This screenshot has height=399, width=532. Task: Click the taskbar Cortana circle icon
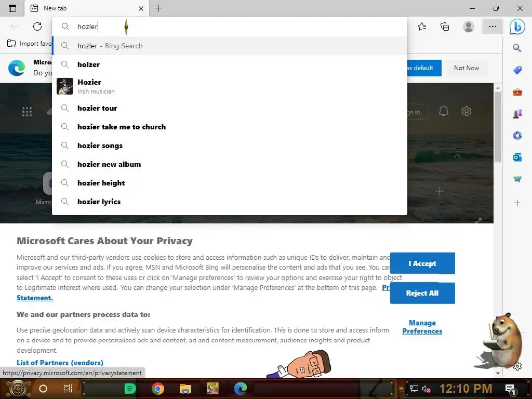click(43, 389)
